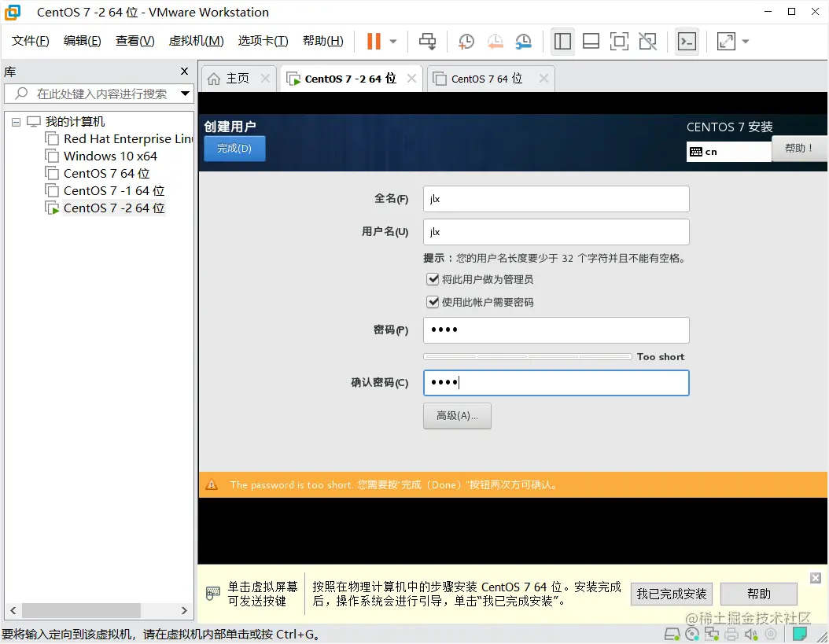Open the console view icon
829x644 pixels.
pyautogui.click(x=687, y=41)
